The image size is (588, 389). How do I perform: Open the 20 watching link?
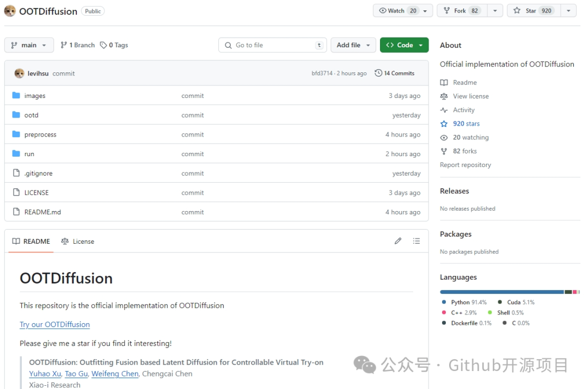click(470, 138)
